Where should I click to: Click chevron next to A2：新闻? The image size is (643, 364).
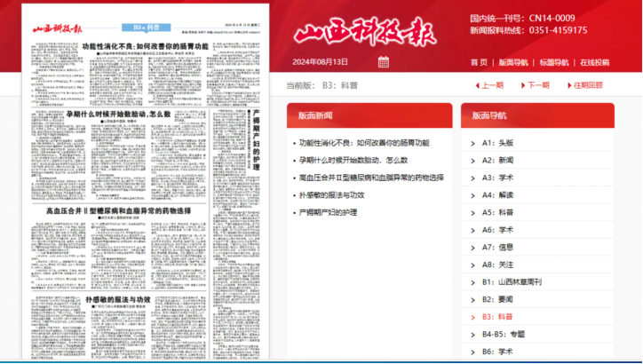click(x=472, y=161)
